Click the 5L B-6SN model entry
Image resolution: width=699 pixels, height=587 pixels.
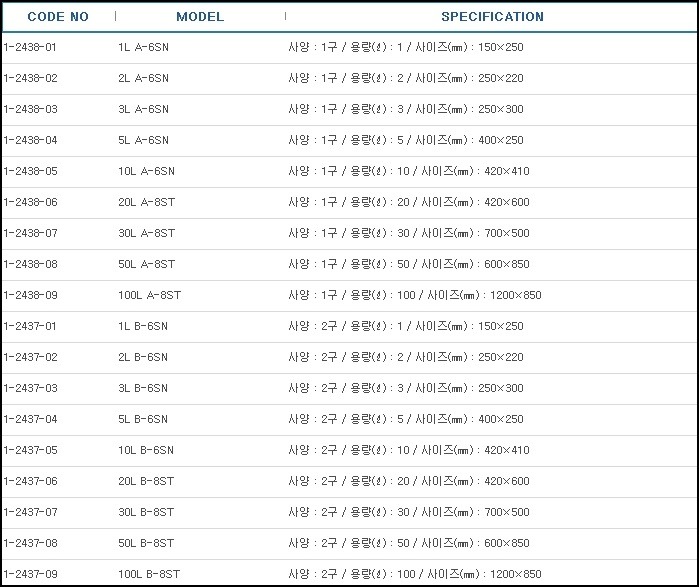[143, 419]
